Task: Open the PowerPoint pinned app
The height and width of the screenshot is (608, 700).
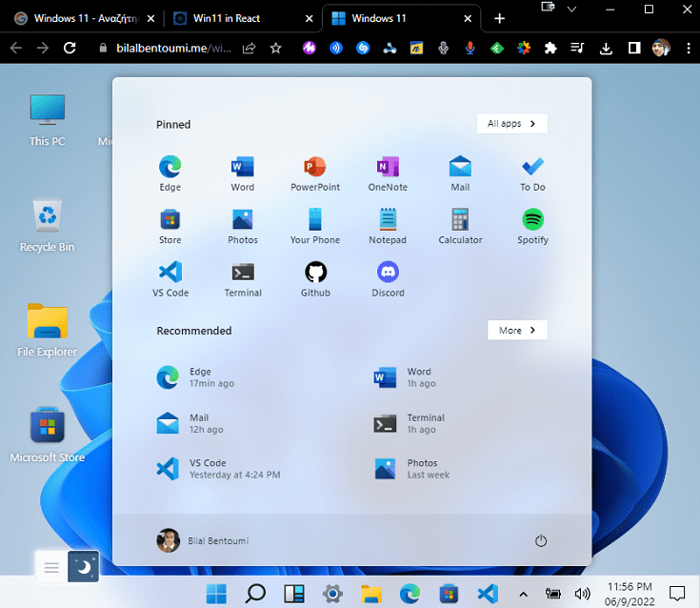Action: pos(315,173)
